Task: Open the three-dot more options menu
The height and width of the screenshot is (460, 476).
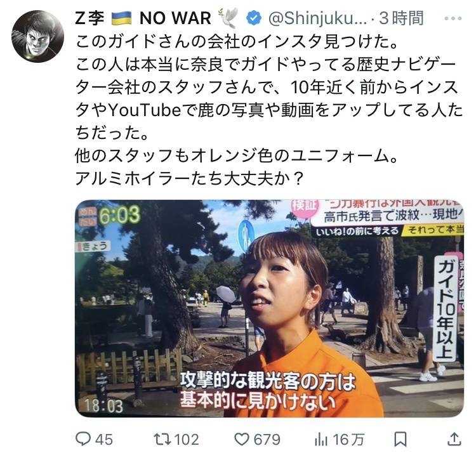Action: pyautogui.click(x=453, y=18)
